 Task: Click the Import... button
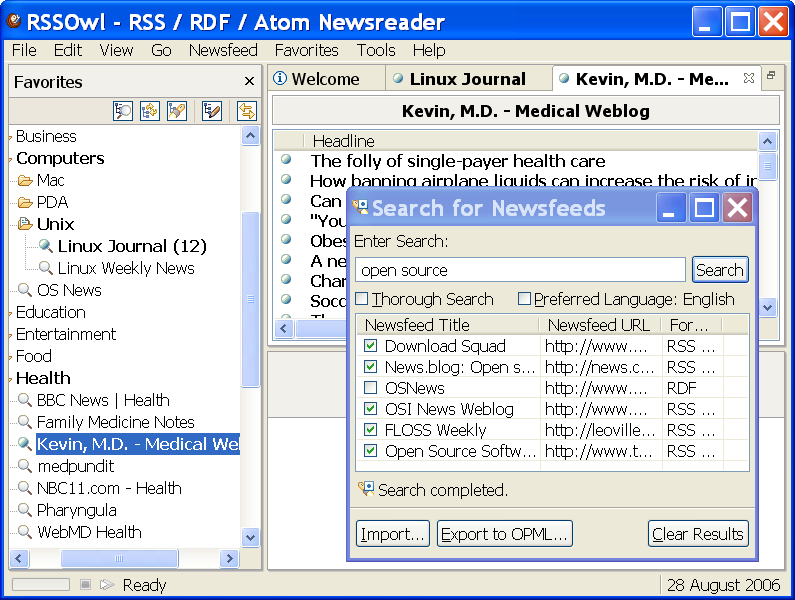pyautogui.click(x=392, y=534)
